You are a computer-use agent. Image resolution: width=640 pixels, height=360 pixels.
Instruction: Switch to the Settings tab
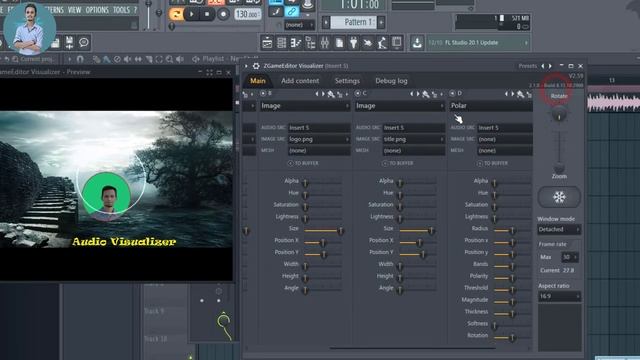point(347,81)
